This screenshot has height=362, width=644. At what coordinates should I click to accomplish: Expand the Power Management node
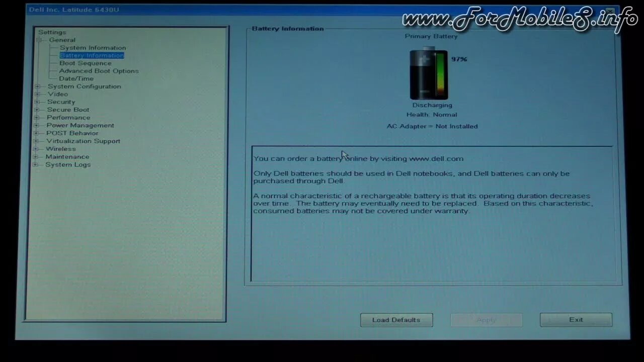[36, 126]
